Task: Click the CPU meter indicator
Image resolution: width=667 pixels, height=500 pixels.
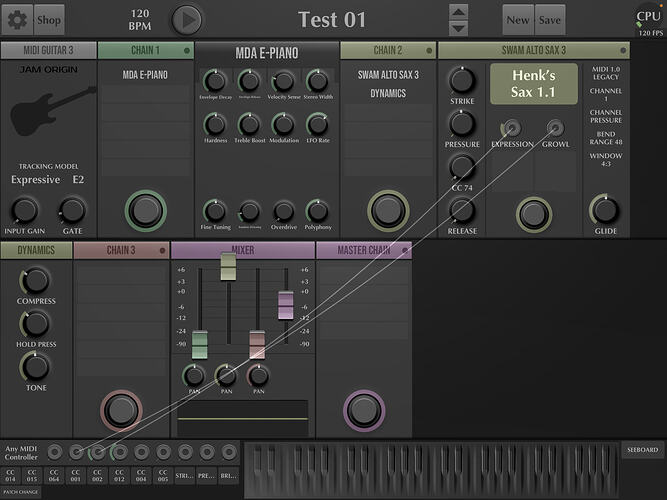Action: pos(649,20)
